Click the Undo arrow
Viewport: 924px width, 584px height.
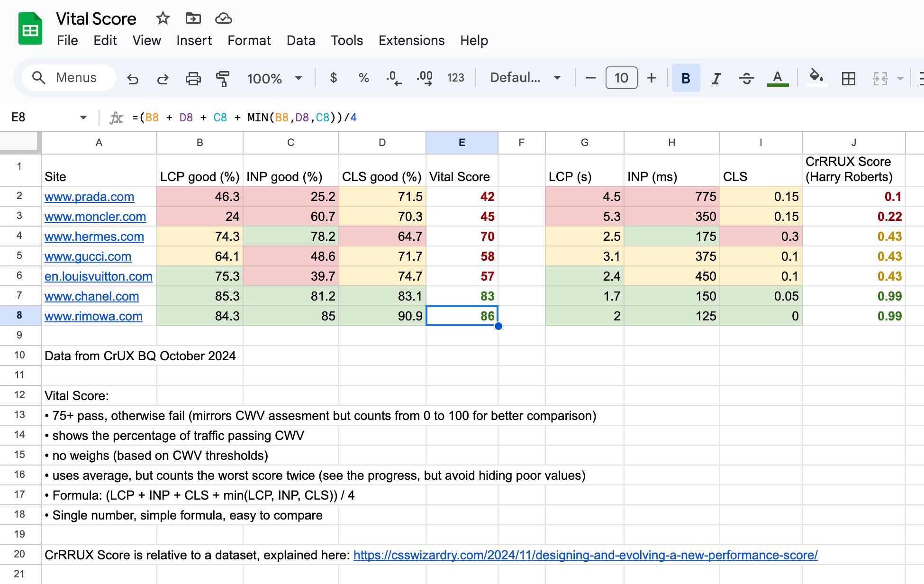point(133,78)
